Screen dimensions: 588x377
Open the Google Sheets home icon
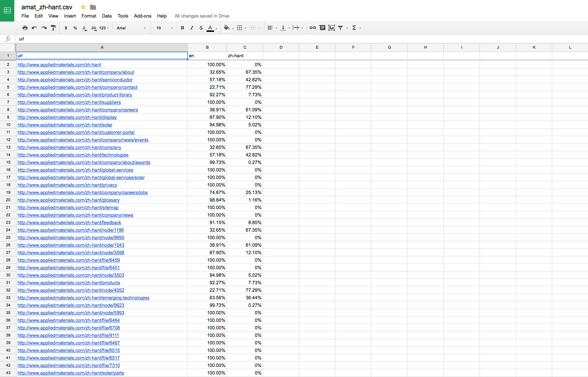7,11
